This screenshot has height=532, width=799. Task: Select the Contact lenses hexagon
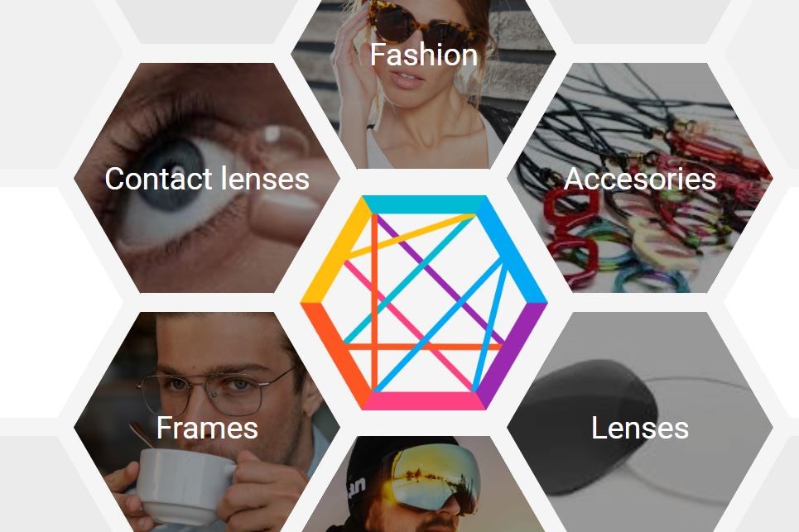(x=206, y=178)
